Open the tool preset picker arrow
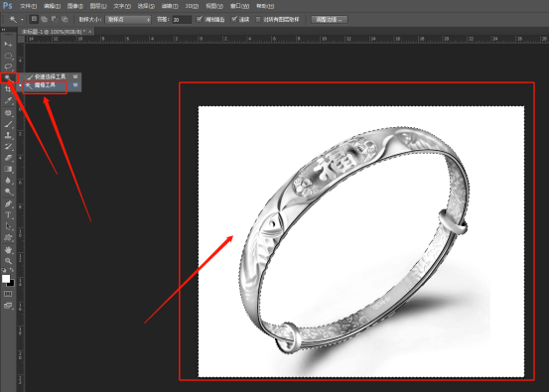The image size is (549, 392). 22,20
